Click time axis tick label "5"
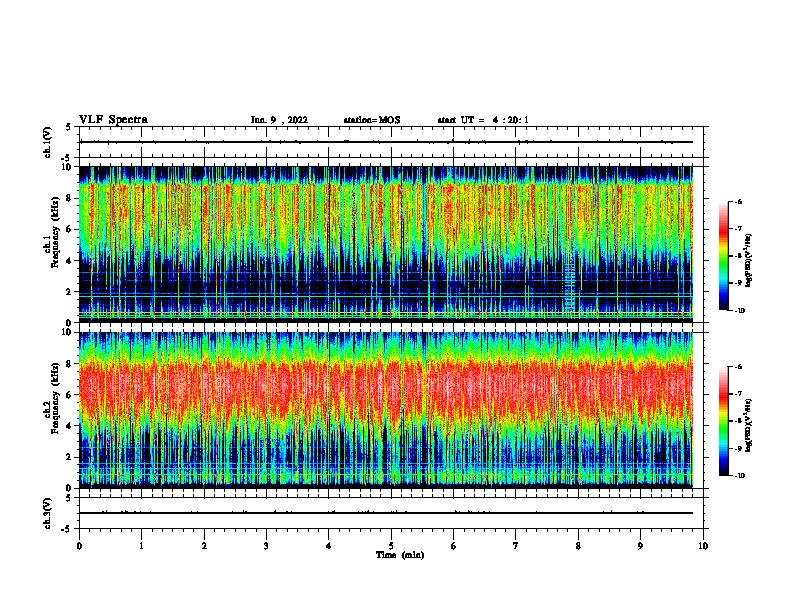This screenshot has height=612, width=792. [x=391, y=546]
